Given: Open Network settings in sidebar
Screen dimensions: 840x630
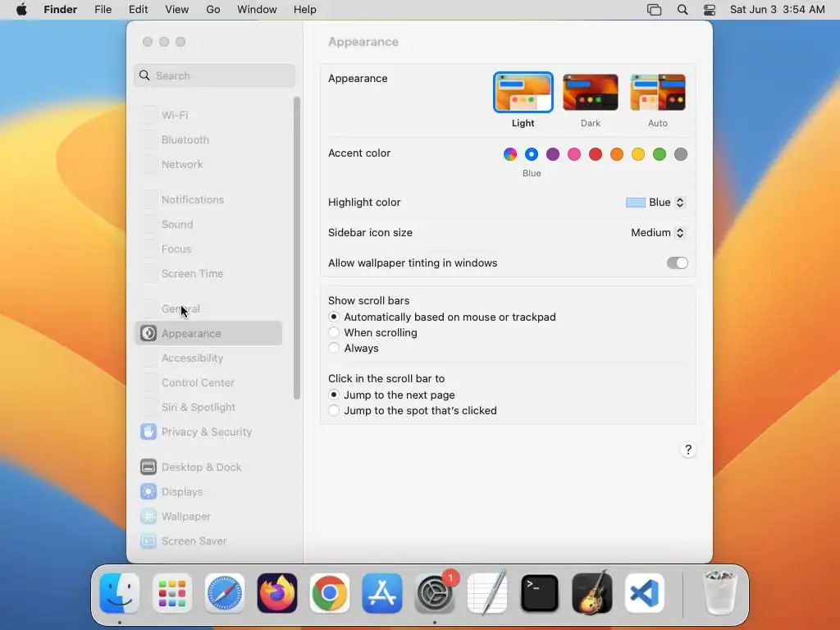Looking at the screenshot, I should (x=208, y=164).
